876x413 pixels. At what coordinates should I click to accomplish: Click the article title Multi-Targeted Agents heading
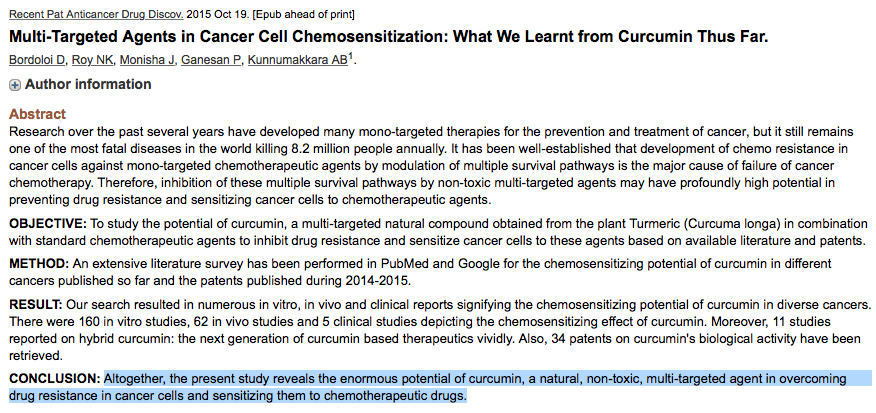389,37
